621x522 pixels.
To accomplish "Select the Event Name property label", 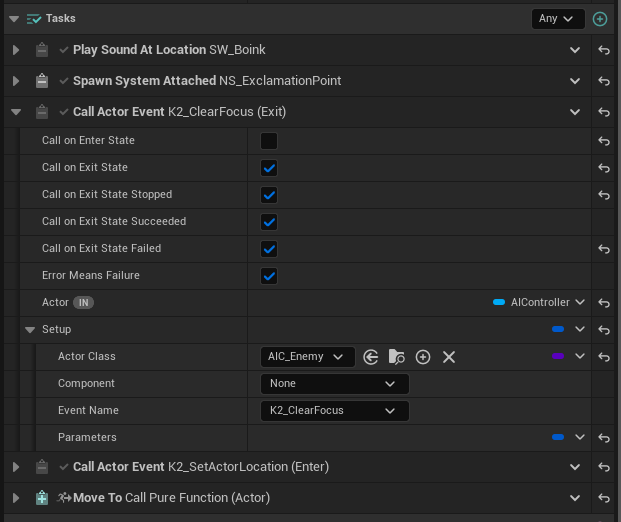I will coord(88,410).
